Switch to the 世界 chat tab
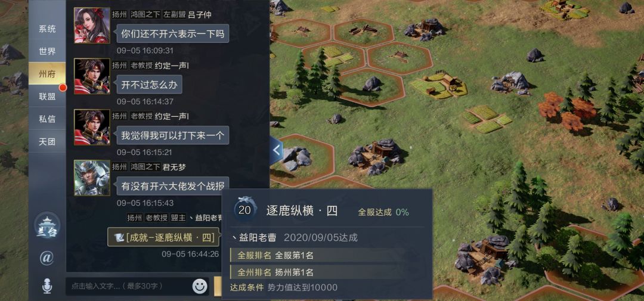644x301 pixels. click(x=47, y=51)
